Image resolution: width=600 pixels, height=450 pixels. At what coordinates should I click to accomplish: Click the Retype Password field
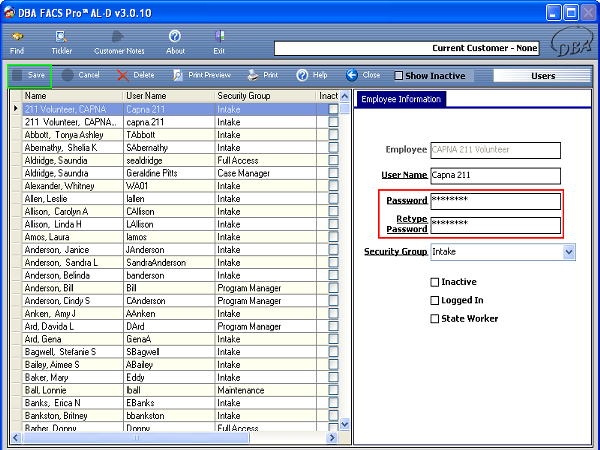tap(496, 225)
